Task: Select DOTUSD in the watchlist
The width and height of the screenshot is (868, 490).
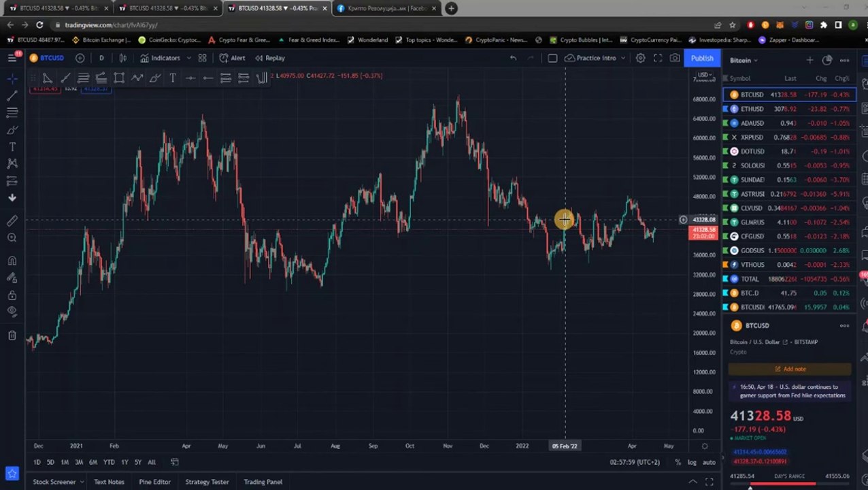Action: click(789, 151)
